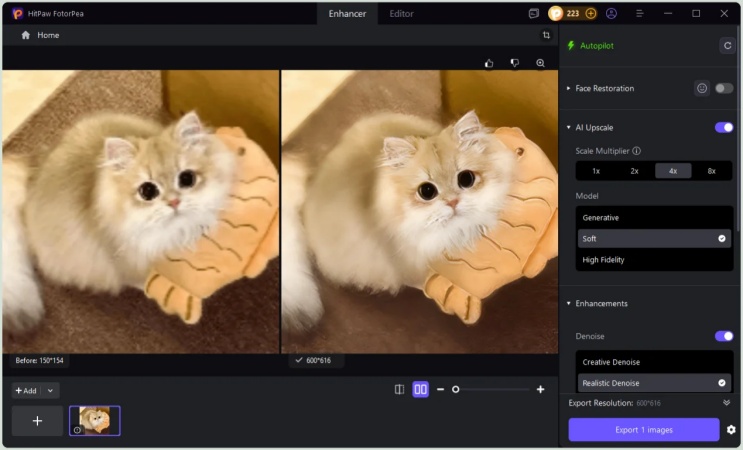Reset settings with the refresh icon
The image size is (743, 450).
coord(727,45)
